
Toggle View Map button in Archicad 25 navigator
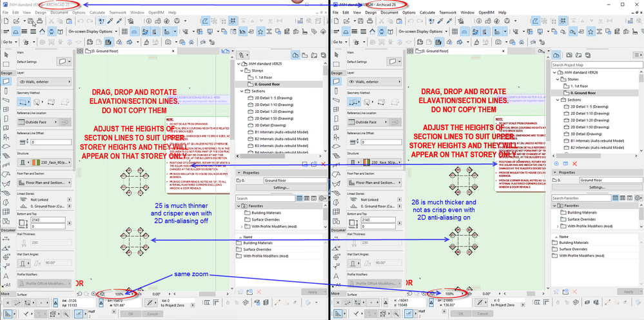click(x=305, y=55)
